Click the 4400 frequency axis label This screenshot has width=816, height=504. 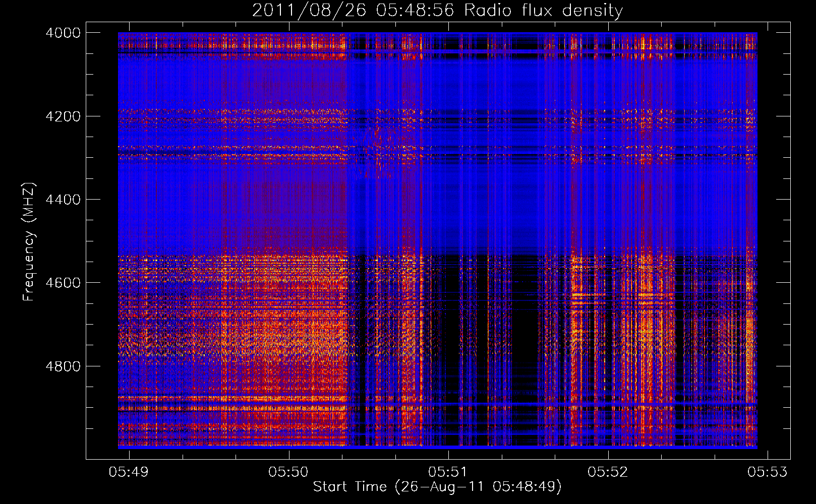pos(63,200)
